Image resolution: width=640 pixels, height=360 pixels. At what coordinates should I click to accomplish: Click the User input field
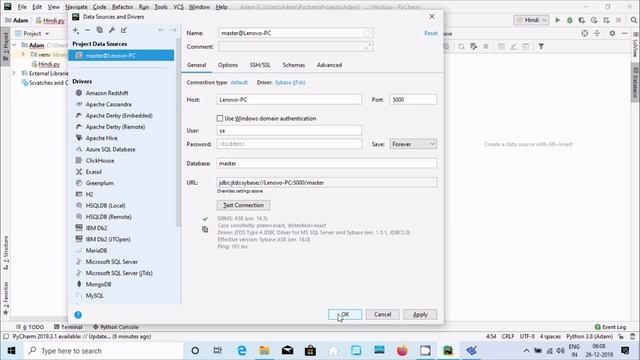289,131
